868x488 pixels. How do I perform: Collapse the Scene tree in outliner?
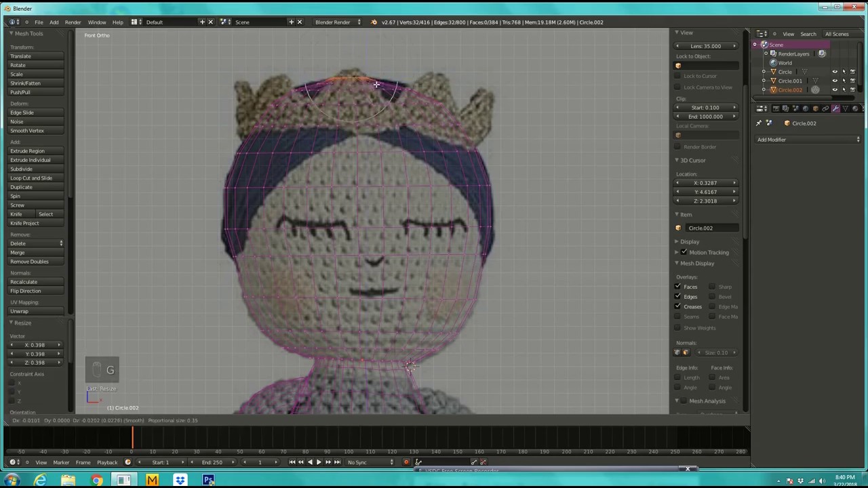click(755, 45)
